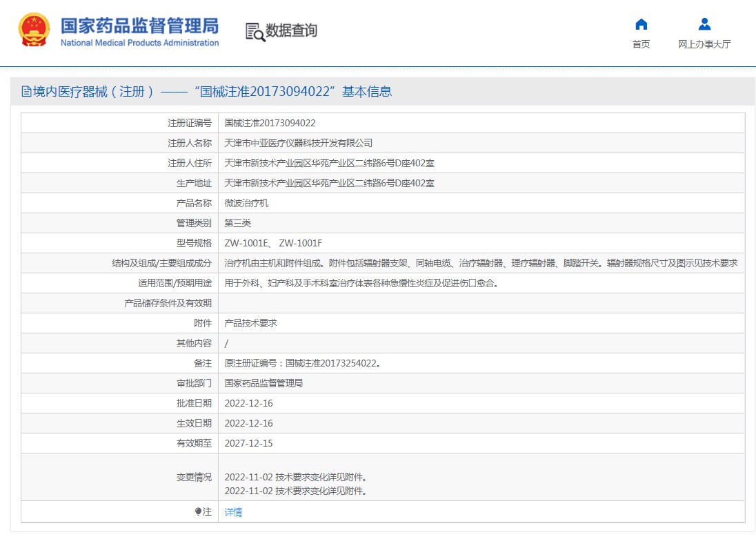The image size is (756, 537).
Task: Click approving department value 国家药品监督管理局
Action: tap(263, 383)
